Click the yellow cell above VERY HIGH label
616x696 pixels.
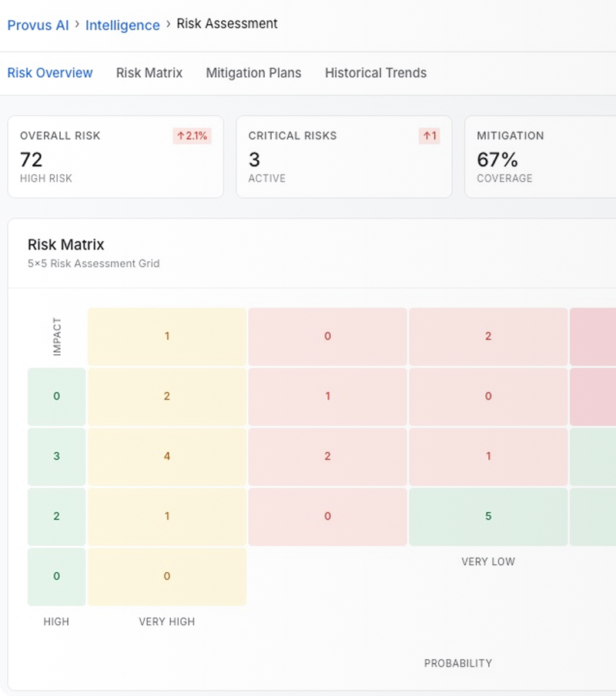167,577
